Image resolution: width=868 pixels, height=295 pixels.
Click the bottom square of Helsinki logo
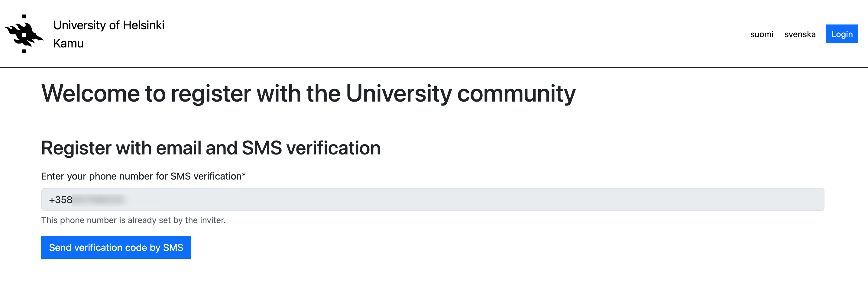(24, 51)
